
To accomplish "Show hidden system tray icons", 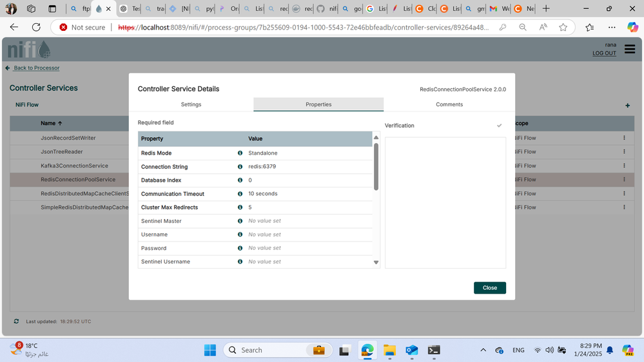I will tap(483, 350).
